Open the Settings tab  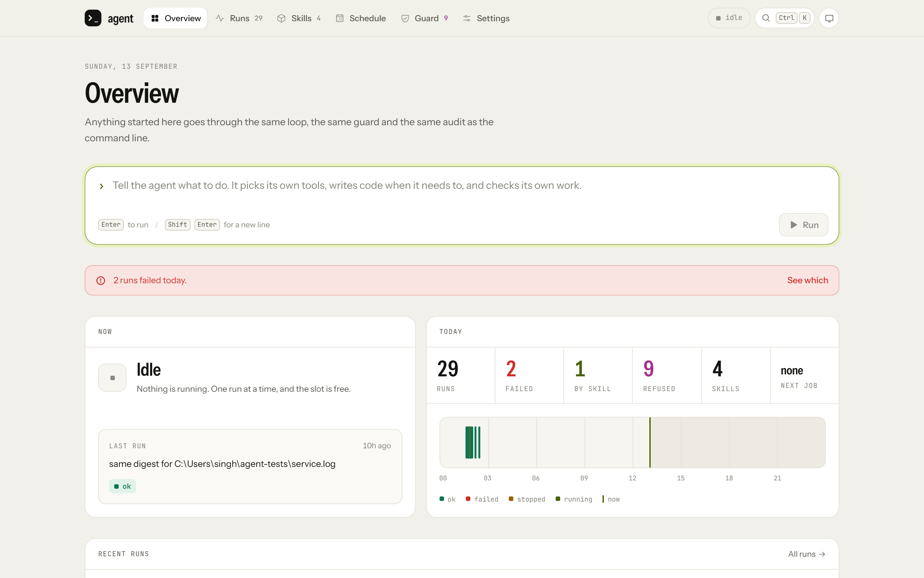(486, 18)
